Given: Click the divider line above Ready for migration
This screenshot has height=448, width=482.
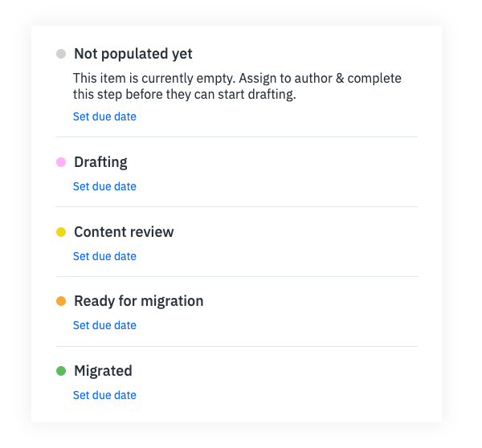Looking at the screenshot, I should click(x=237, y=277).
